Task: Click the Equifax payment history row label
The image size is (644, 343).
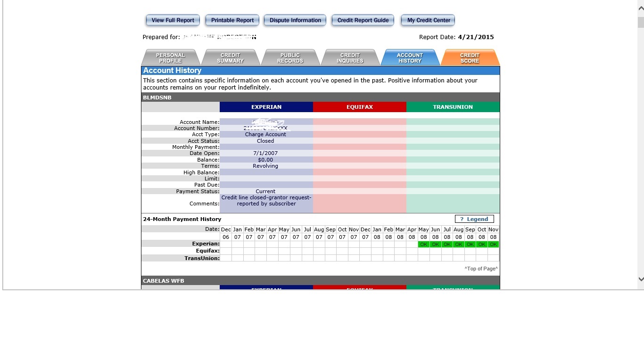Action: [x=207, y=251]
